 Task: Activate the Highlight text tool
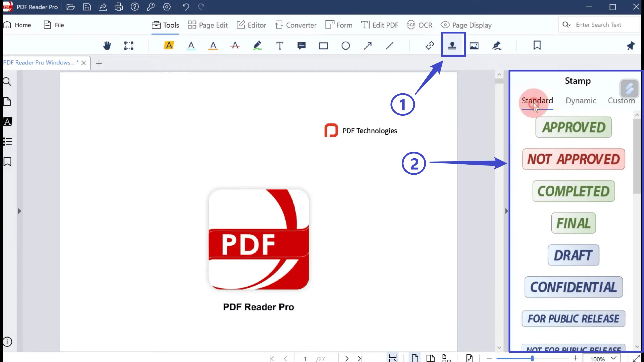tap(169, 46)
